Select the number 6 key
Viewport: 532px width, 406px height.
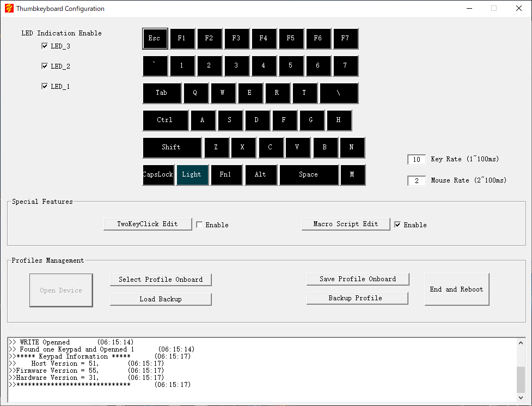(x=318, y=66)
